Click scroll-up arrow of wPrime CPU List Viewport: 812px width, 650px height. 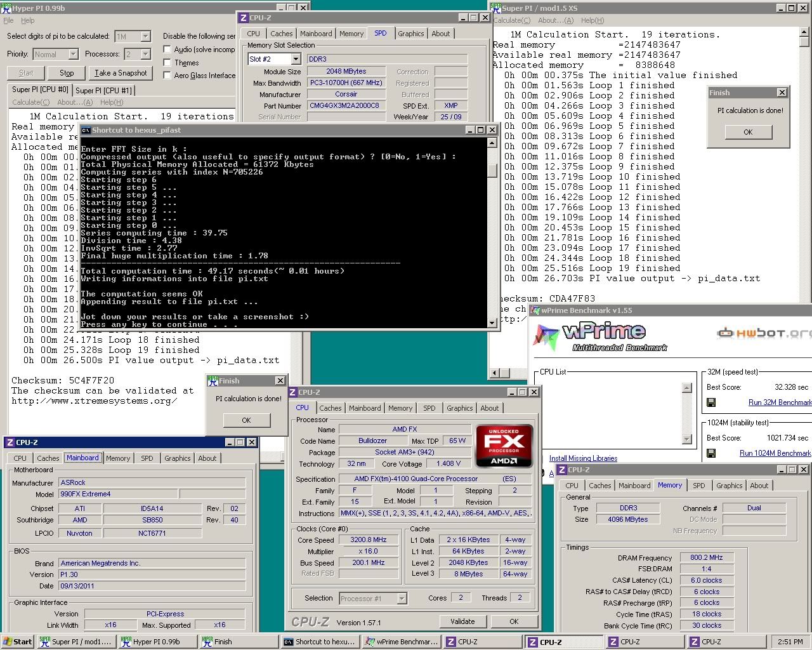[686, 388]
